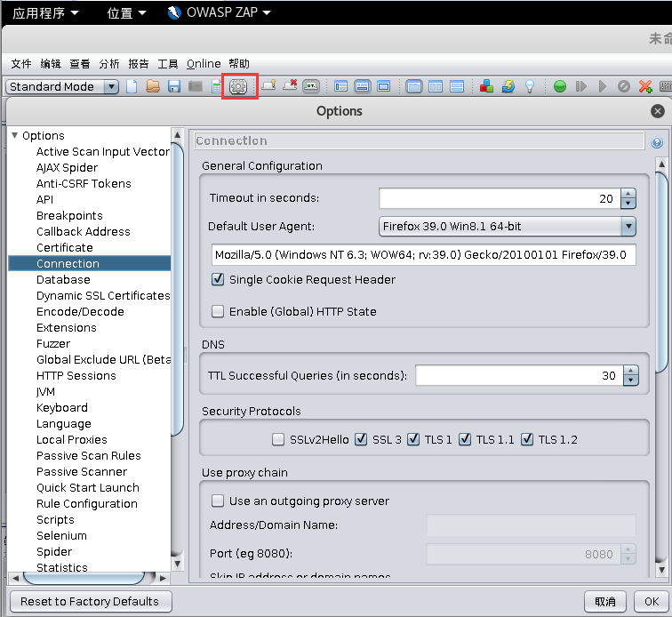Image resolution: width=672 pixels, height=617 pixels.
Task: Click the Check for Updates lightning icon
Action: click(508, 86)
